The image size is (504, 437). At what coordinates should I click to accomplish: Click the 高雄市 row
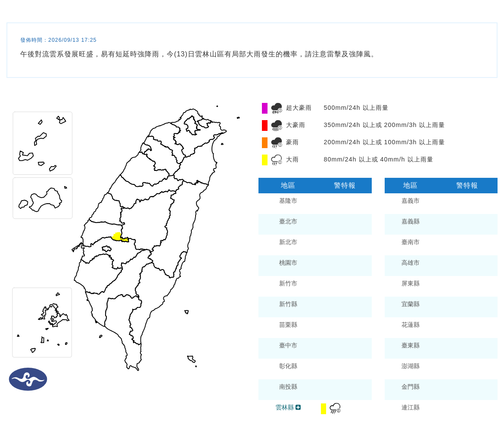pyautogui.click(x=441, y=266)
